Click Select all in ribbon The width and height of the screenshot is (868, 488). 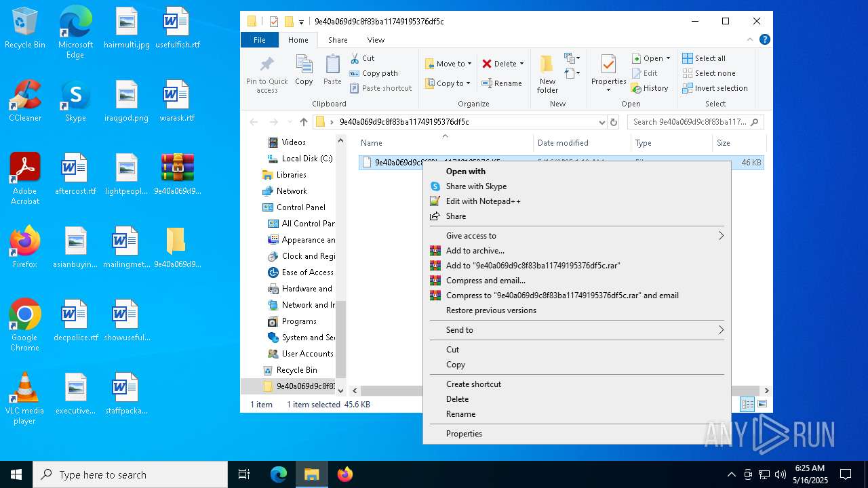point(704,58)
